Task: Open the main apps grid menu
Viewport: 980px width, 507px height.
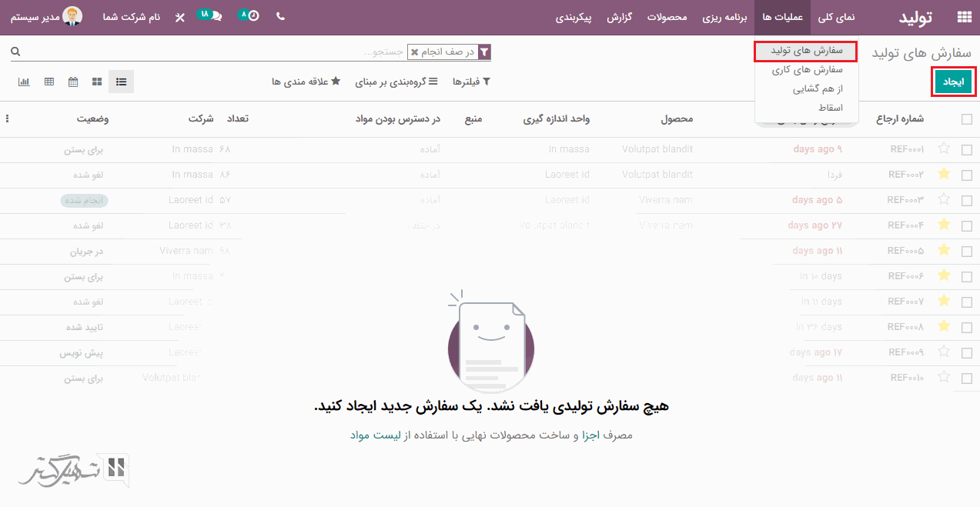Action: pos(964,18)
